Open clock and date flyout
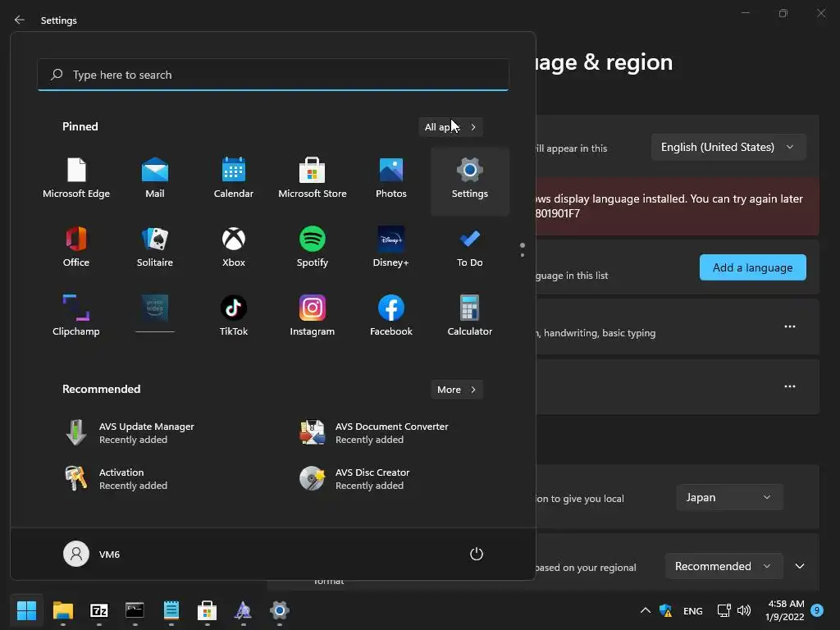Image resolution: width=840 pixels, height=630 pixels. (x=785, y=610)
